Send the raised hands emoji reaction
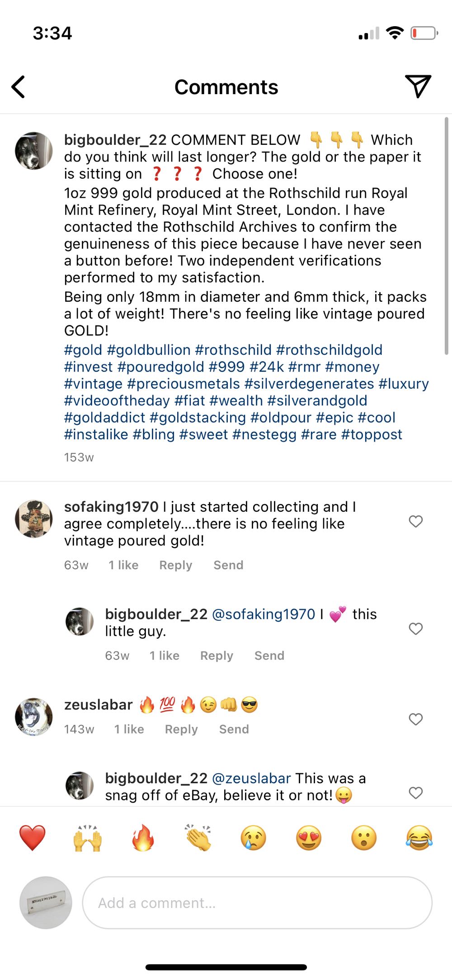 coord(88,837)
